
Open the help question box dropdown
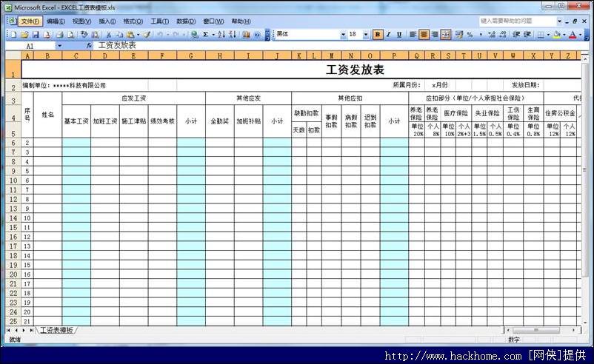pos(559,21)
